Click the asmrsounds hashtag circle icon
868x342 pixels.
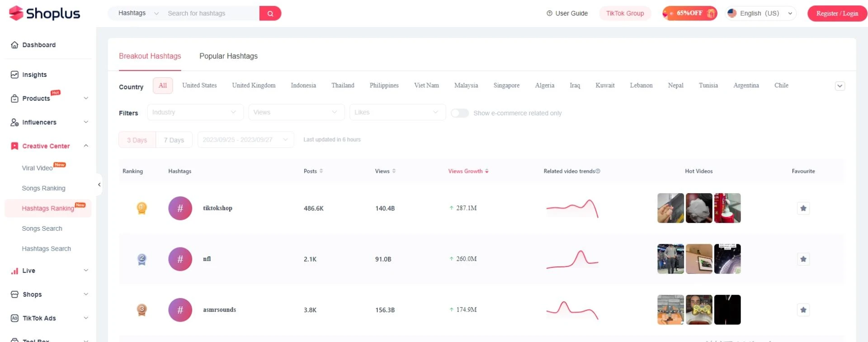[x=180, y=310]
